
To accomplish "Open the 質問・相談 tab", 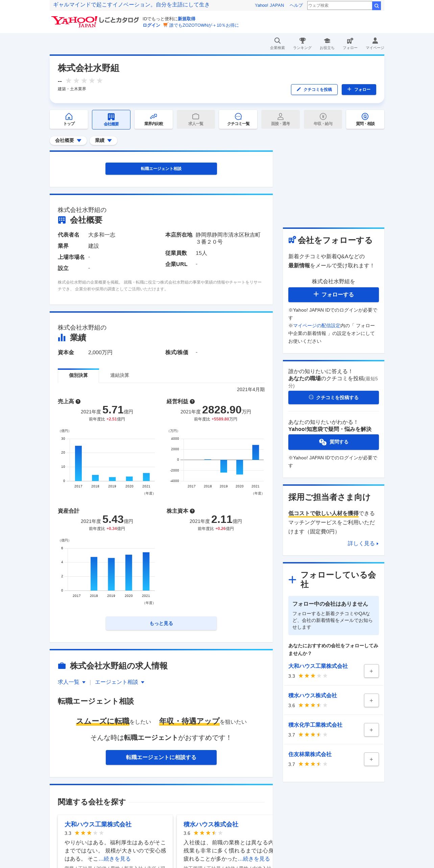I will 365,119.
